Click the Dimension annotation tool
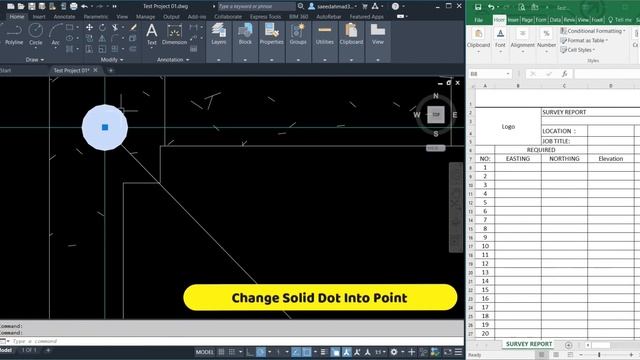 coord(174,34)
